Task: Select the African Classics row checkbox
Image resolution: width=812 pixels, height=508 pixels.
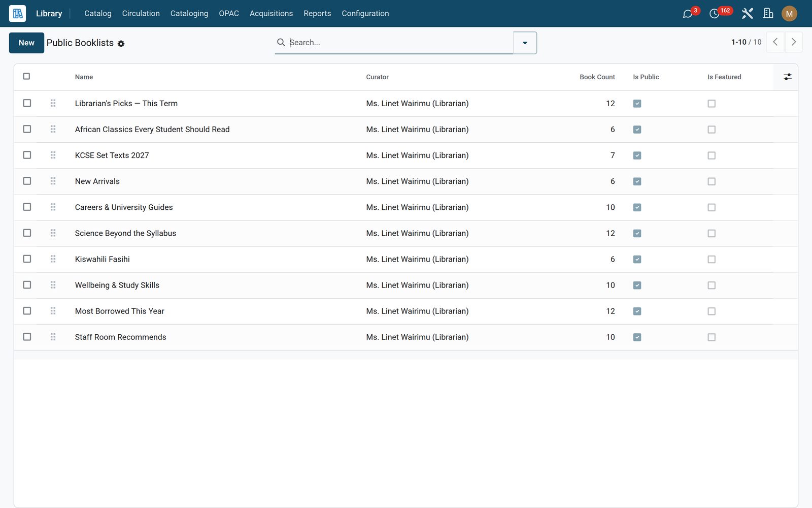Action: [x=27, y=129]
